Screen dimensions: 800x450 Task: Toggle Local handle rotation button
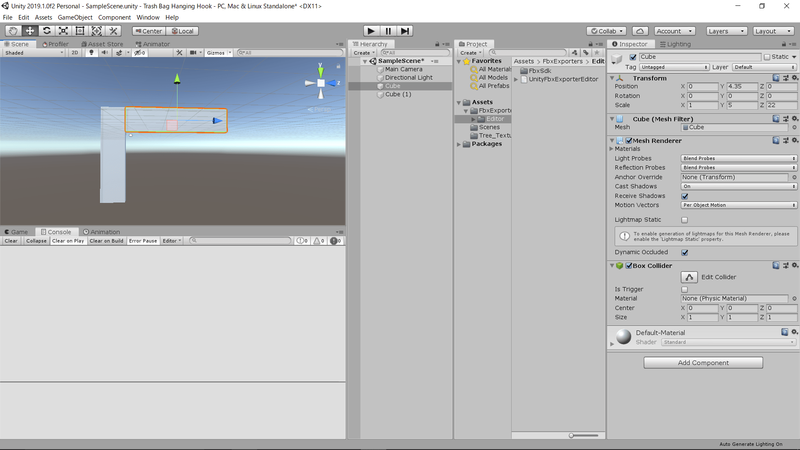[x=183, y=31]
